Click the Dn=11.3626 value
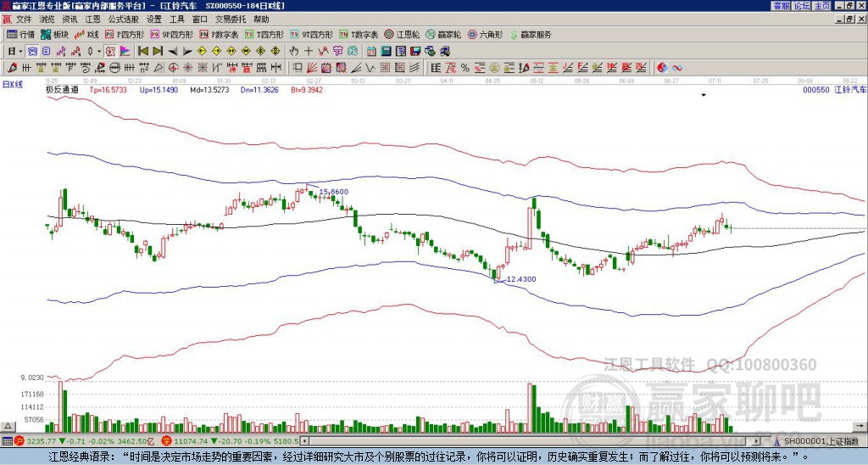The height and width of the screenshot is (465, 868). click(259, 89)
